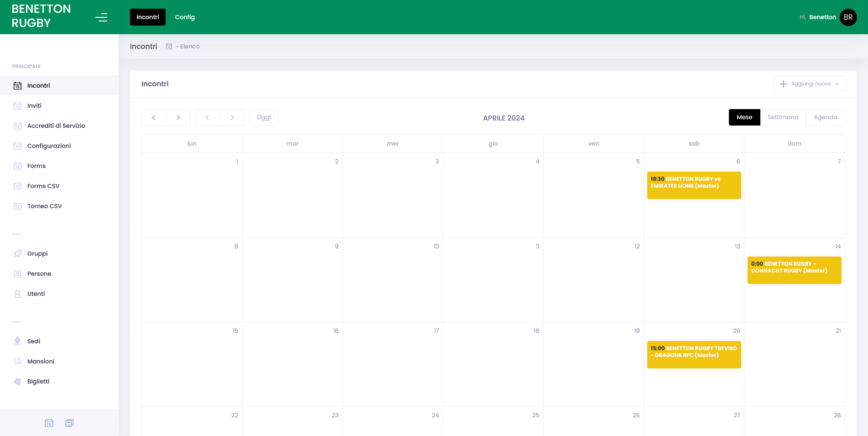Viewport: 868px width, 436px height.
Task: Click the Forms sidebar label
Action: coord(36,166)
